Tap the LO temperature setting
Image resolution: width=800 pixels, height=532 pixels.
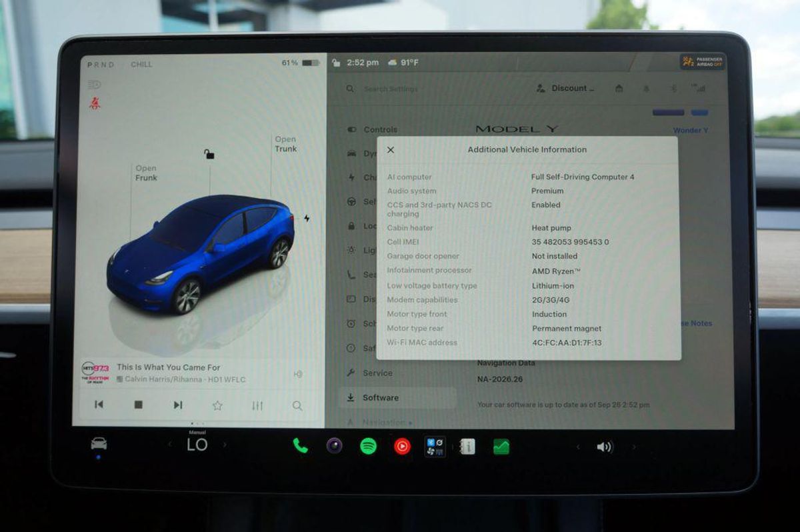point(197,445)
